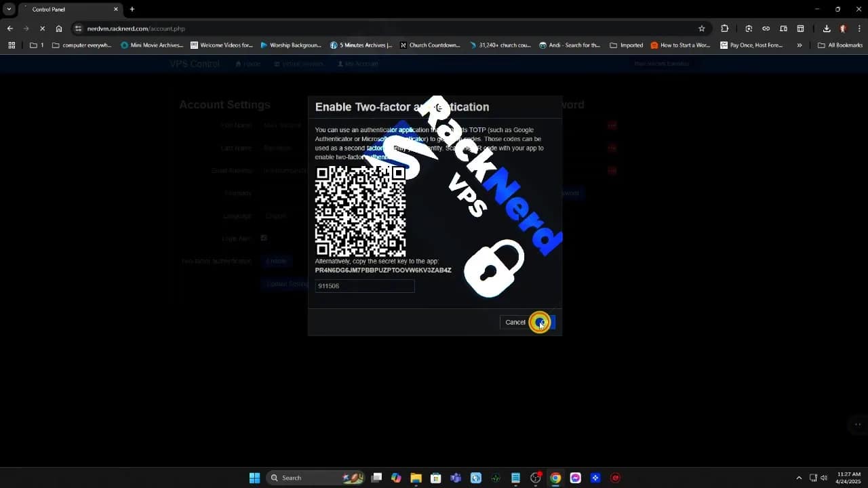Bookmark this page with the star icon
Screen dimensions: 868x488
(x=701, y=28)
